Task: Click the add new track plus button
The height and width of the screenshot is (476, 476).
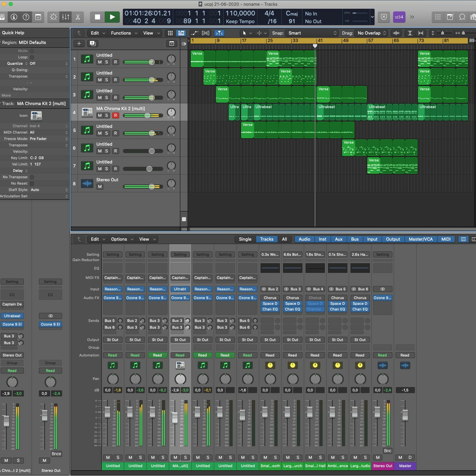Action: [79, 44]
